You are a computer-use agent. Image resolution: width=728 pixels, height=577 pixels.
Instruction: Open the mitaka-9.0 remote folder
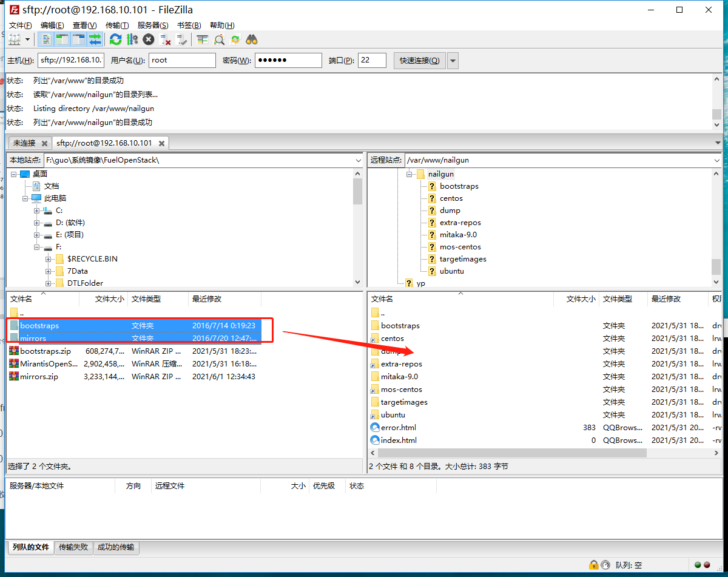(400, 376)
